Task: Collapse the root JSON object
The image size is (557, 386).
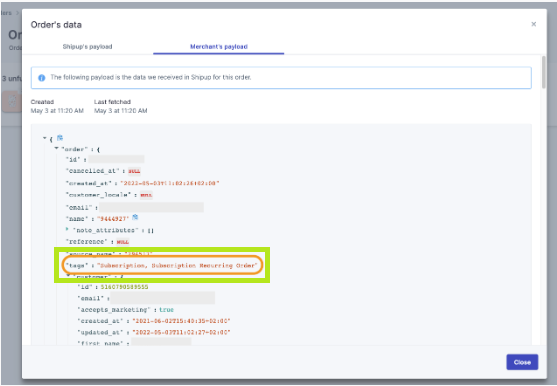Action: coord(45,138)
